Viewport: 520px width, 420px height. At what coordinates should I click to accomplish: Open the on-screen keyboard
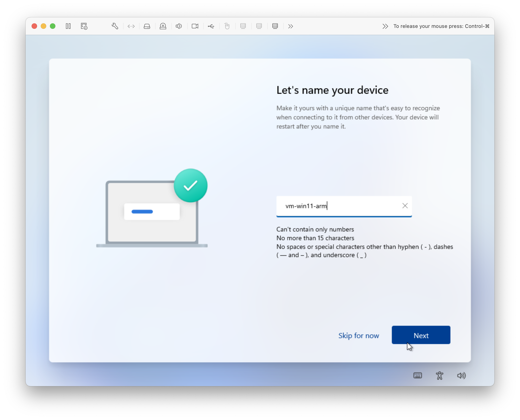[417, 375]
